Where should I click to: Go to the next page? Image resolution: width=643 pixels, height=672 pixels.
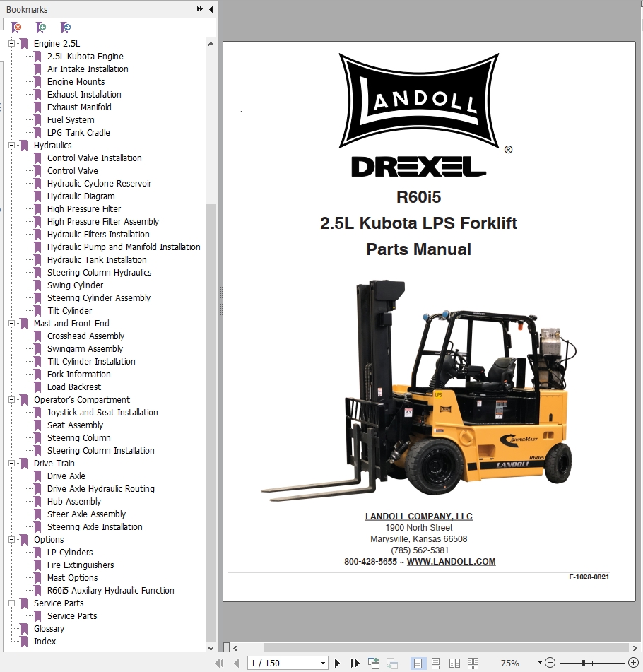(337, 663)
